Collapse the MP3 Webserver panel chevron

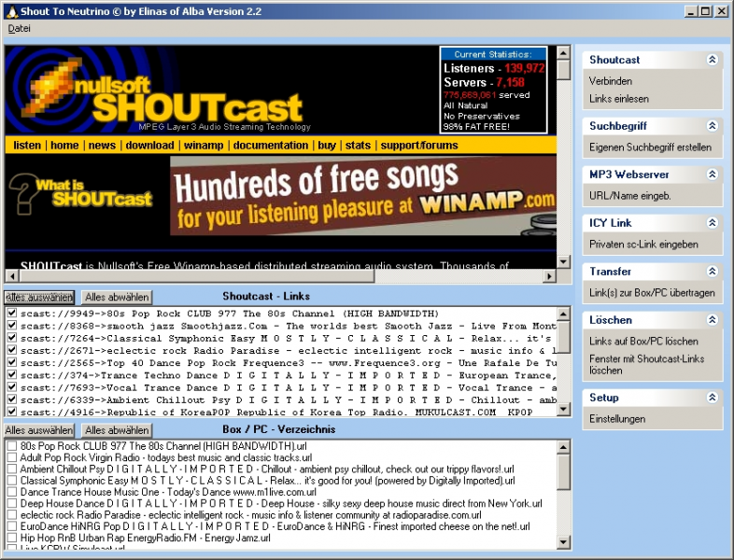712,175
